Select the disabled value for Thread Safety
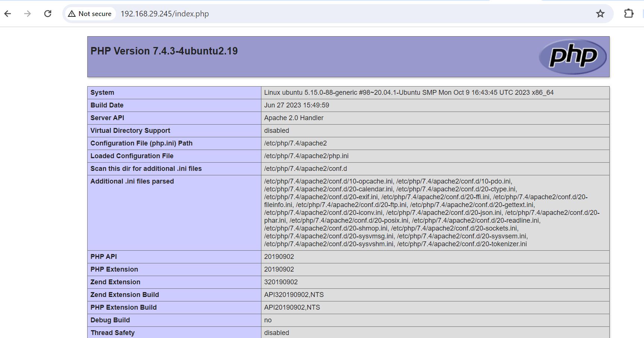This screenshot has width=644, height=338. point(277,333)
